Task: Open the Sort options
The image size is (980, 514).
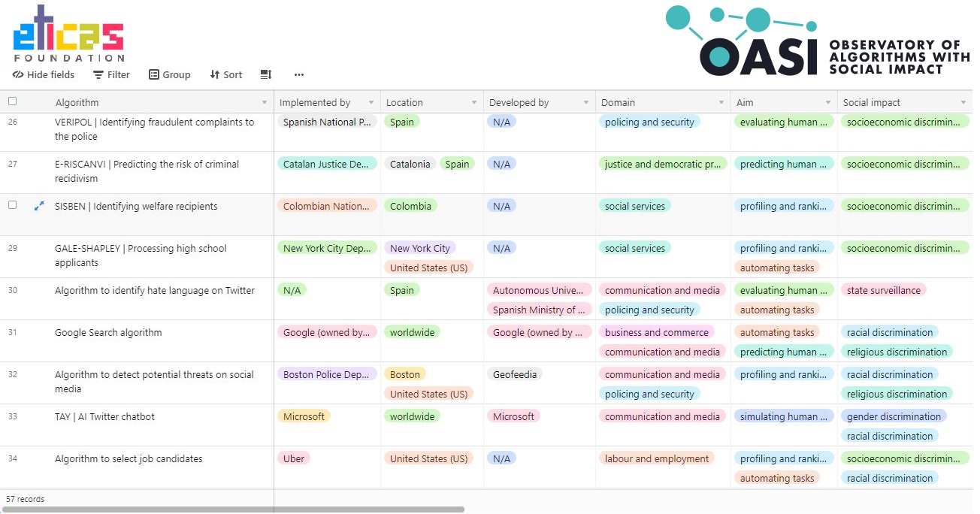Action: coord(226,74)
